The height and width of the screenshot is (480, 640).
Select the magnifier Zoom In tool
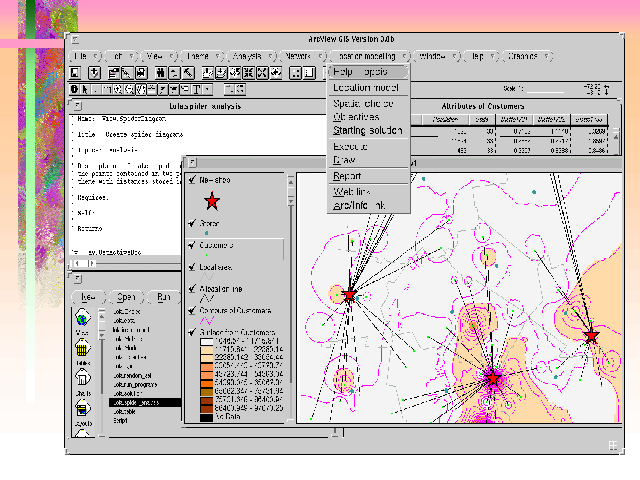pos(118,89)
